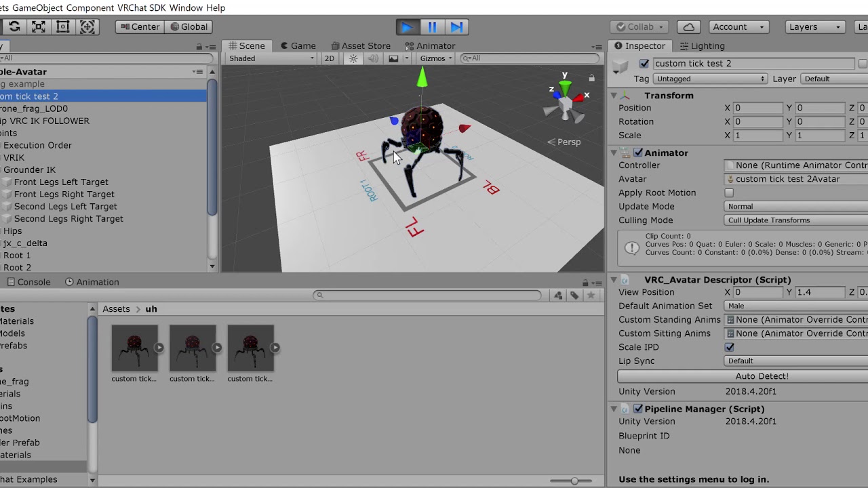This screenshot has height=488, width=868.
Task: Switch to the Game tab
Action: coord(298,46)
